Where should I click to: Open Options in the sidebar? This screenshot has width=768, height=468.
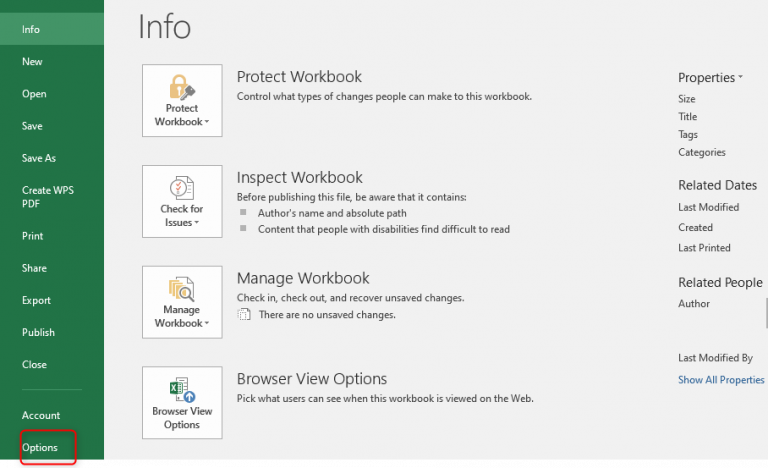pos(40,448)
